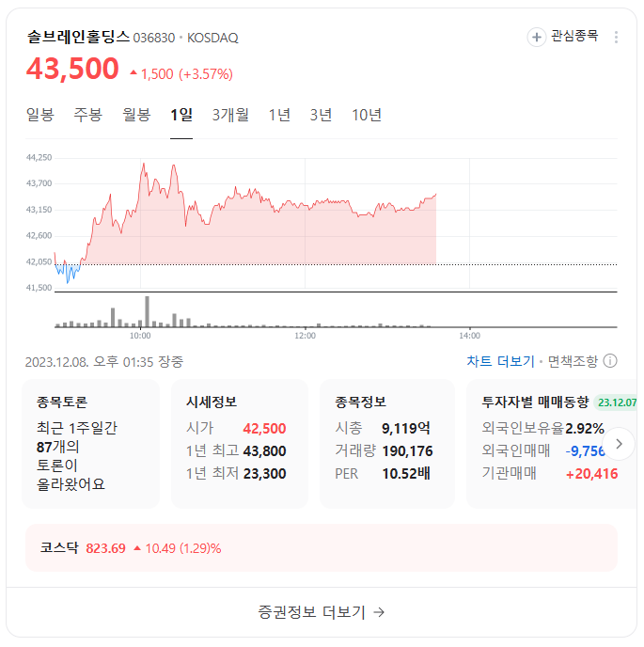This screenshot has width=644, height=647.
Task: Show the 3개월 chart period
Action: point(230,115)
